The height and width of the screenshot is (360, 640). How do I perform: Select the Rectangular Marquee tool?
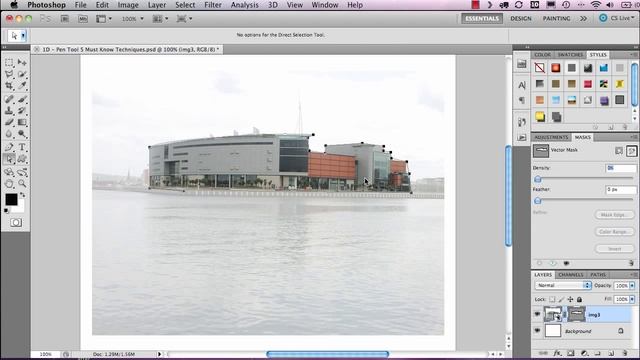(x=9, y=62)
